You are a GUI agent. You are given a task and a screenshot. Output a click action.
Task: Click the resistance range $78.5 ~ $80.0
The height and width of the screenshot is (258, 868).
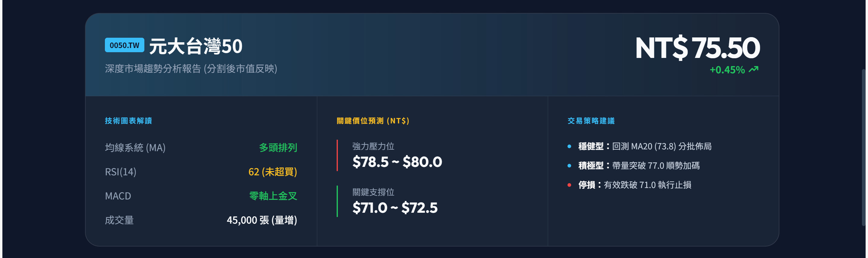397,162
